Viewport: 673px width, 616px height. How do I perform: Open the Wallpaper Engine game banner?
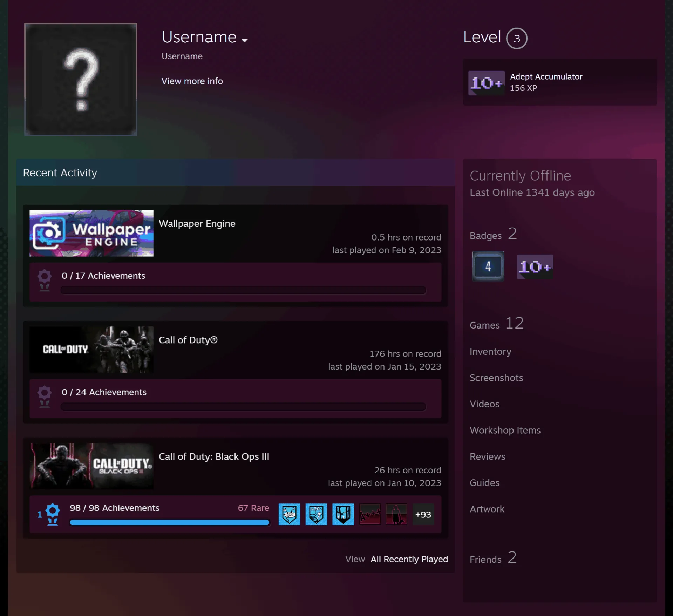91,233
